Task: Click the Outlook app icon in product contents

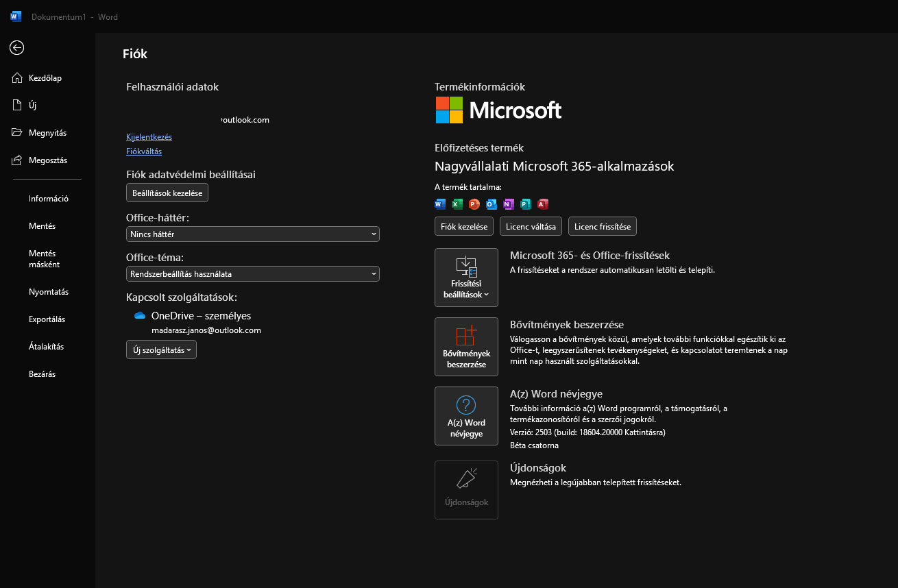Action: tap(492, 204)
